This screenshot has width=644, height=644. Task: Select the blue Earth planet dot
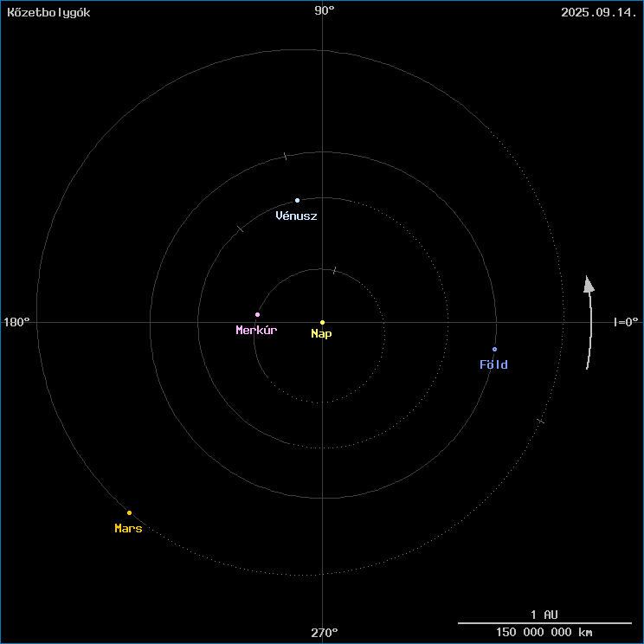coord(494,349)
